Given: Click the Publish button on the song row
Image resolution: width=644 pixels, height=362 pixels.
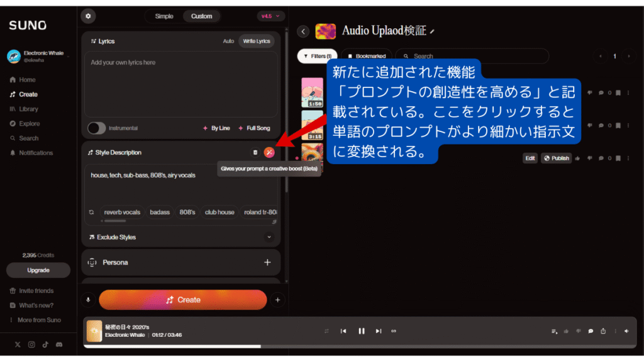Looking at the screenshot, I should click(x=556, y=158).
